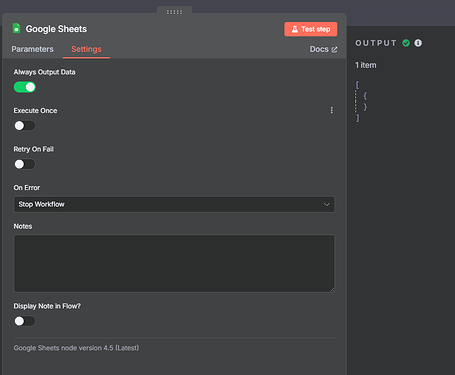Turn on Retry On Fail toggle
The width and height of the screenshot is (455, 375).
click(x=25, y=164)
